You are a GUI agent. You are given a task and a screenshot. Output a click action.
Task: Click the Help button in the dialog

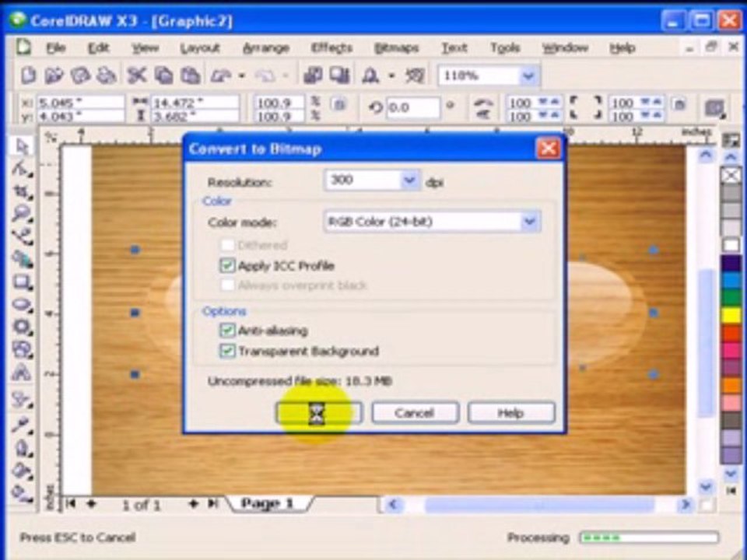pyautogui.click(x=511, y=413)
